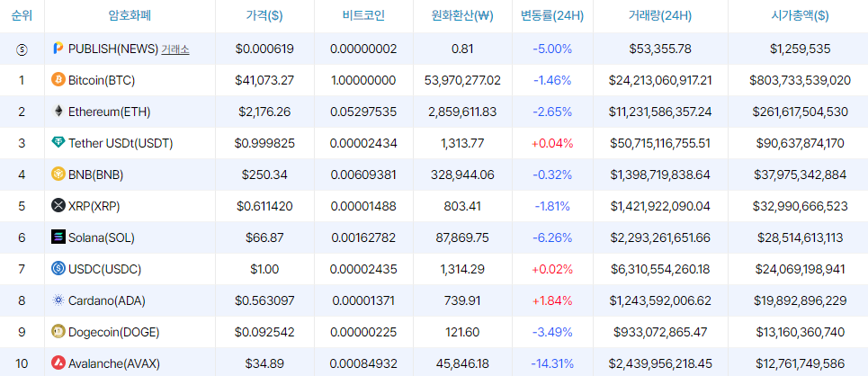Click Solana change -6.26%
This screenshot has height=376, width=868.
pos(552,237)
